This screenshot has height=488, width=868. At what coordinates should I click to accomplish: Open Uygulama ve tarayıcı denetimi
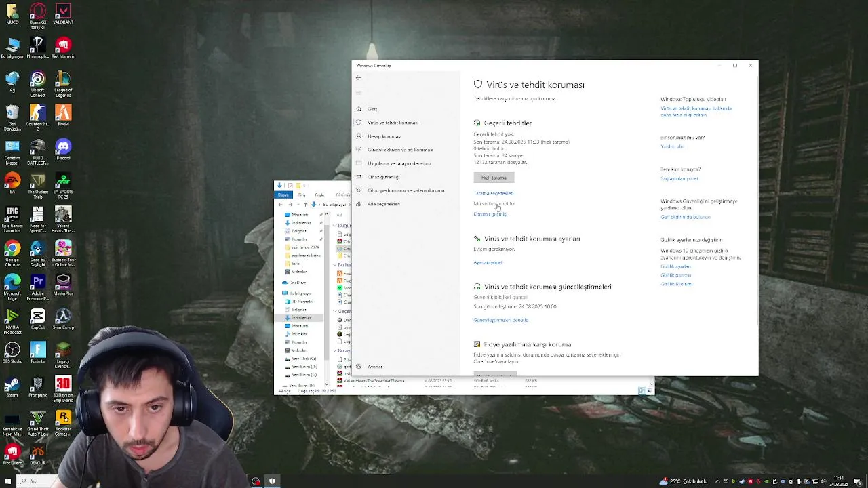(x=399, y=163)
